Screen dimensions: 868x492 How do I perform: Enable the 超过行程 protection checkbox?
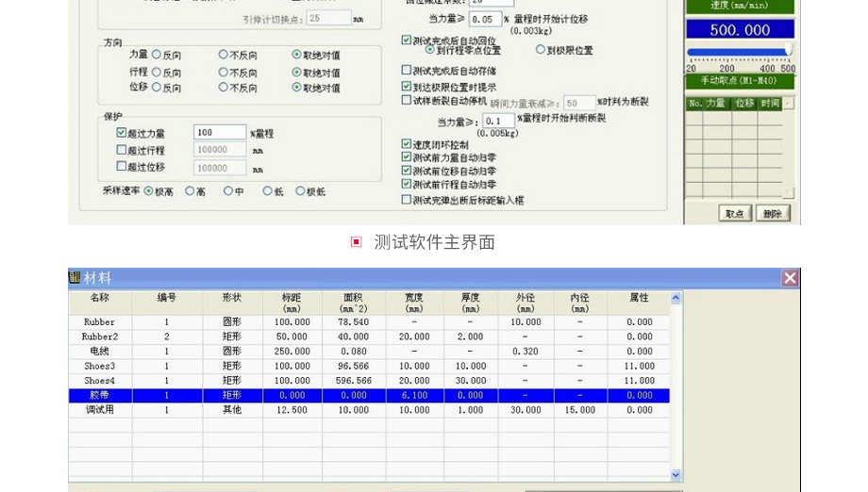122,150
